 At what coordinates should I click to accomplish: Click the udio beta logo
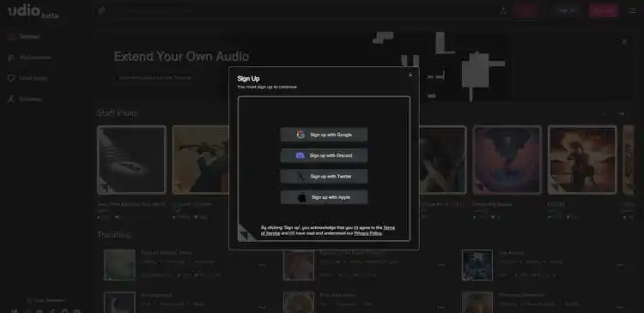click(x=33, y=11)
